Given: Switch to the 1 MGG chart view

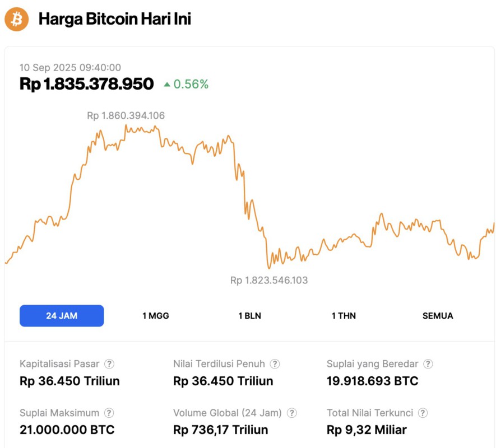Looking at the screenshot, I should (x=155, y=315).
